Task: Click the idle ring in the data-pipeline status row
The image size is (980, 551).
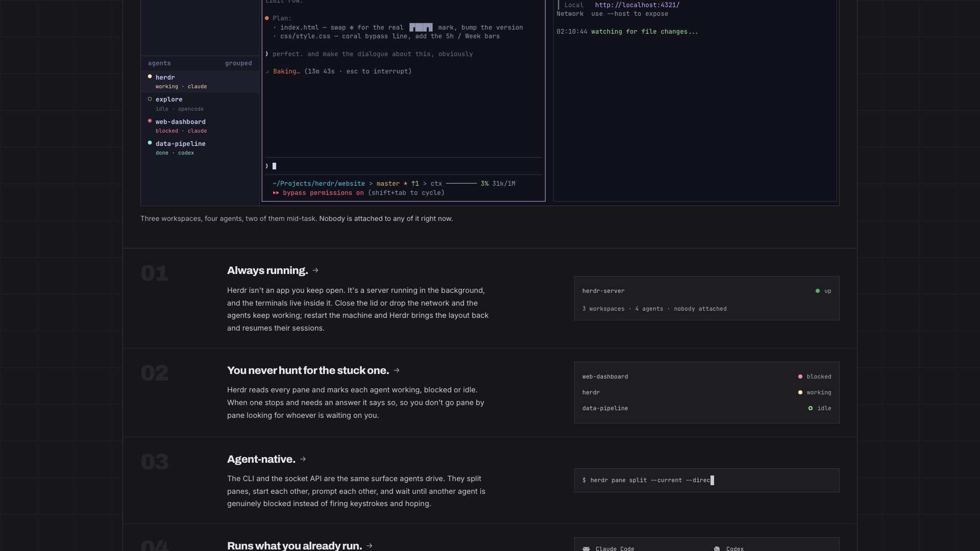Action: point(811,408)
